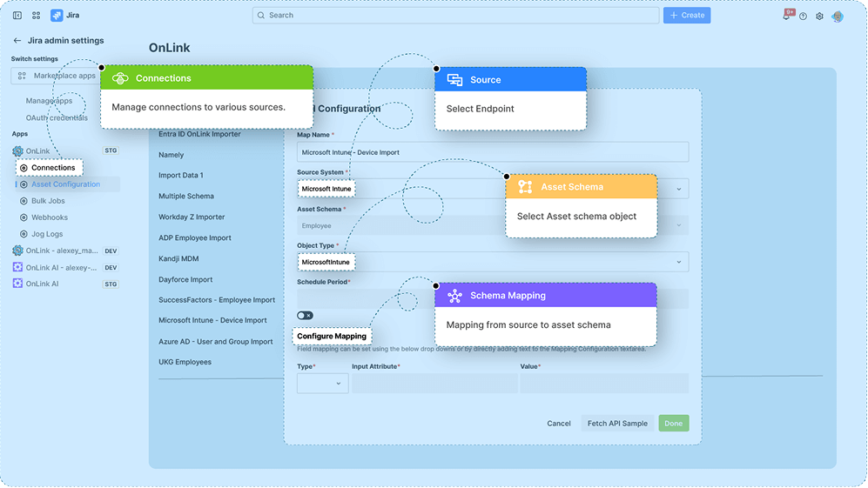This screenshot has height=488, width=868.
Task: Select Asset Configuration in the sidebar
Action: (x=65, y=184)
